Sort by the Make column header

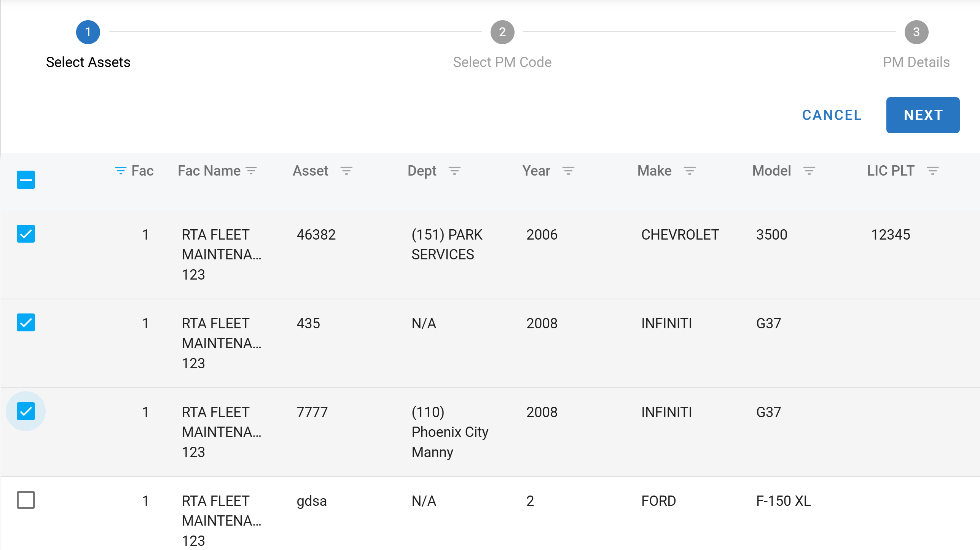coord(654,171)
